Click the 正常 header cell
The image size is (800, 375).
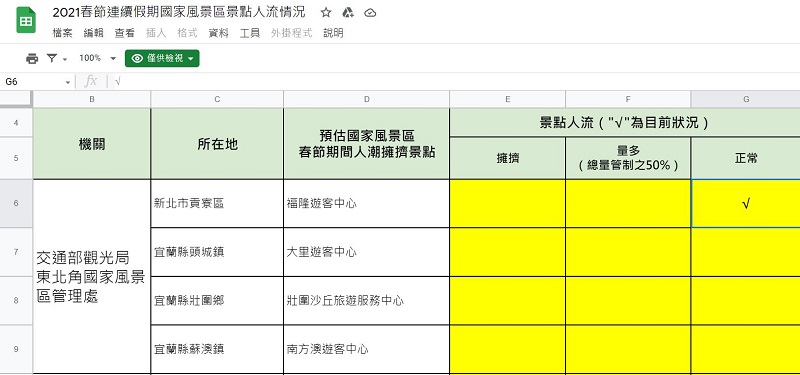click(x=745, y=158)
